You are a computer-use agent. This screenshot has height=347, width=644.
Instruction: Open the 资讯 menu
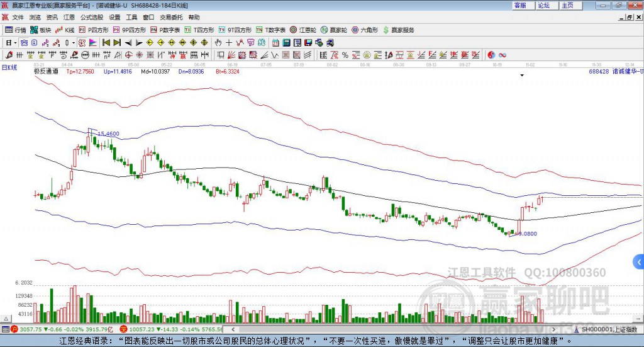point(52,17)
